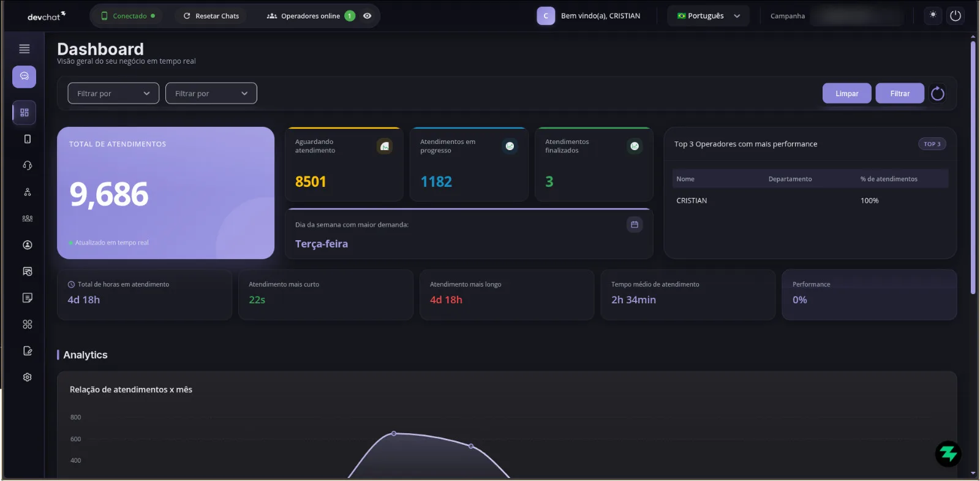
Task: Open the second Filtrar por dropdown
Action: coord(211,93)
